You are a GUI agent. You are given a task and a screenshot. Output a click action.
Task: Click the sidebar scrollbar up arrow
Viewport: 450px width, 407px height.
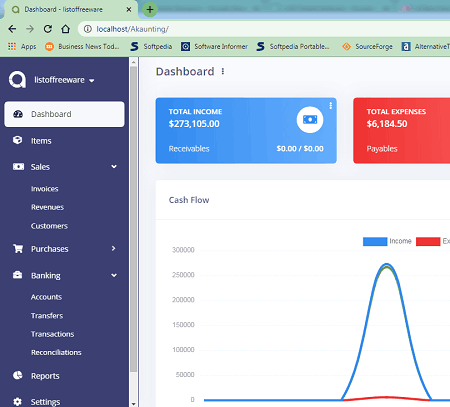pos(133,62)
